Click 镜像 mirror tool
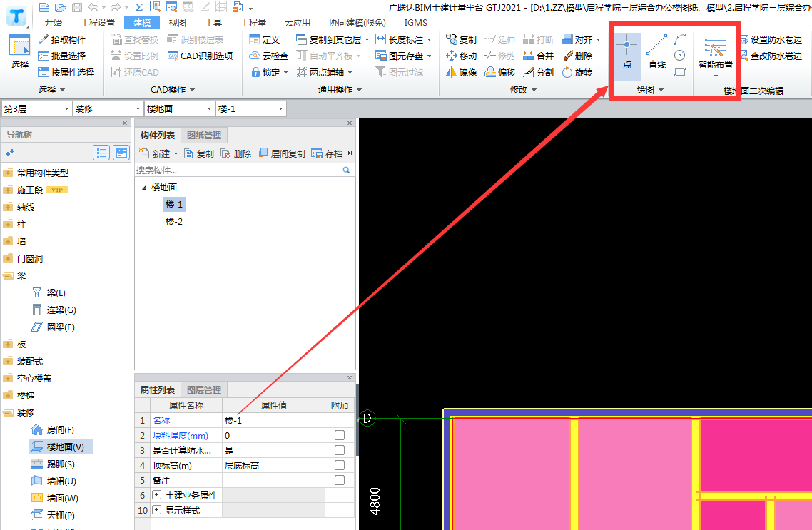The height and width of the screenshot is (530, 812). pos(462,73)
